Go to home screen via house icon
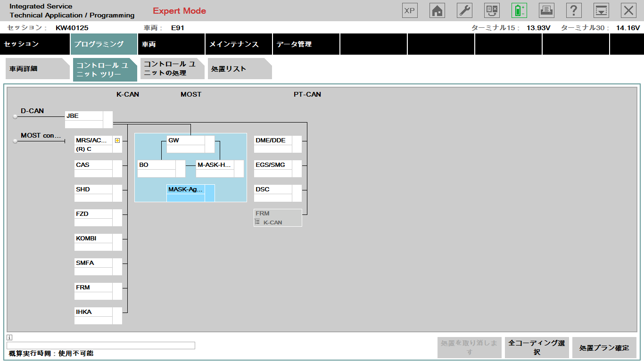This screenshot has width=644, height=362. [437, 10]
